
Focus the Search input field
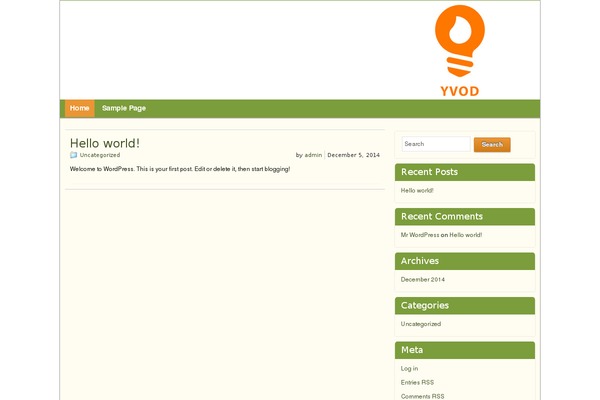click(435, 144)
